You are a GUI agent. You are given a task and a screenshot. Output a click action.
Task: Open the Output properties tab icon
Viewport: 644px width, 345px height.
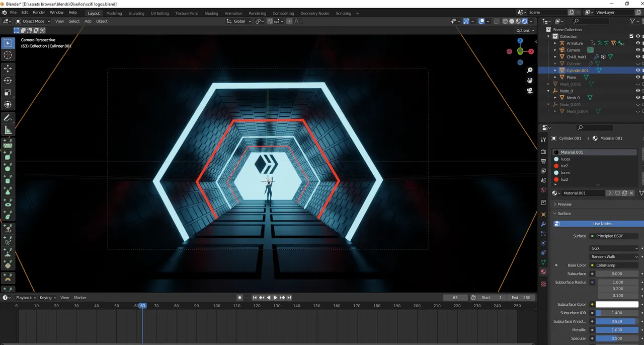pos(543,161)
